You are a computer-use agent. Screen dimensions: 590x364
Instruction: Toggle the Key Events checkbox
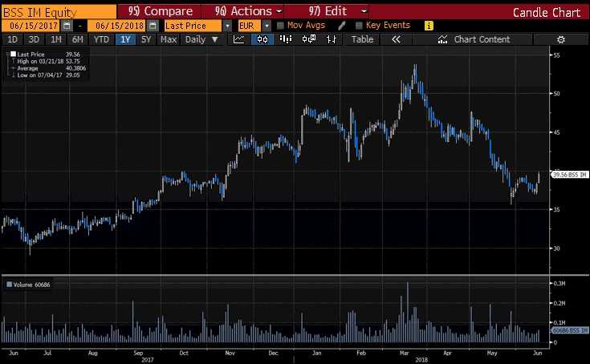(359, 26)
